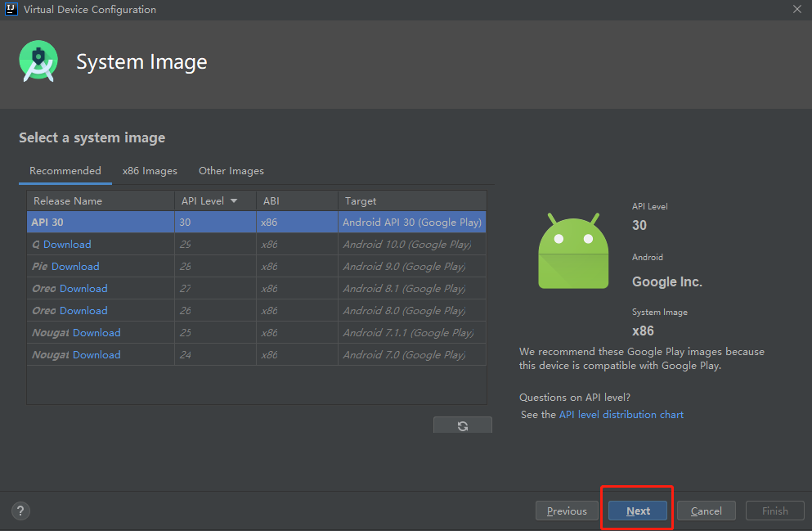Viewport: 812px width, 531px height.
Task: Click the Previous button
Action: 567,510
